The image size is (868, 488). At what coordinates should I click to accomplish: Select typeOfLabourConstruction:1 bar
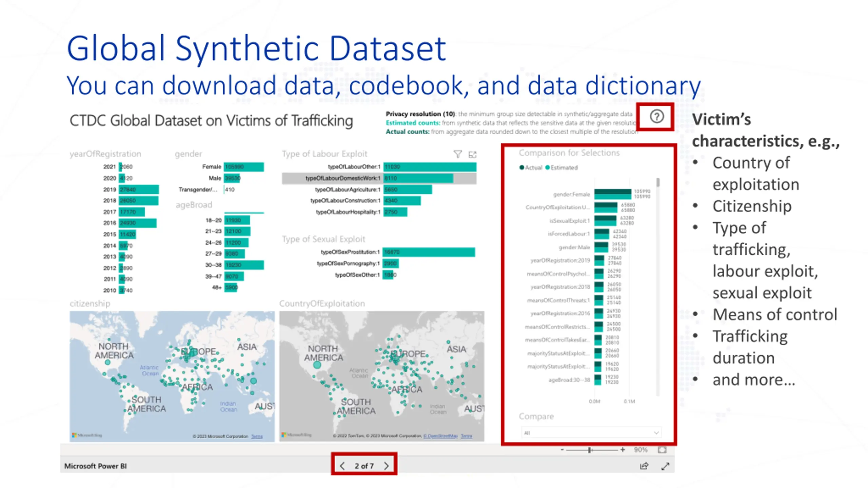pos(402,201)
